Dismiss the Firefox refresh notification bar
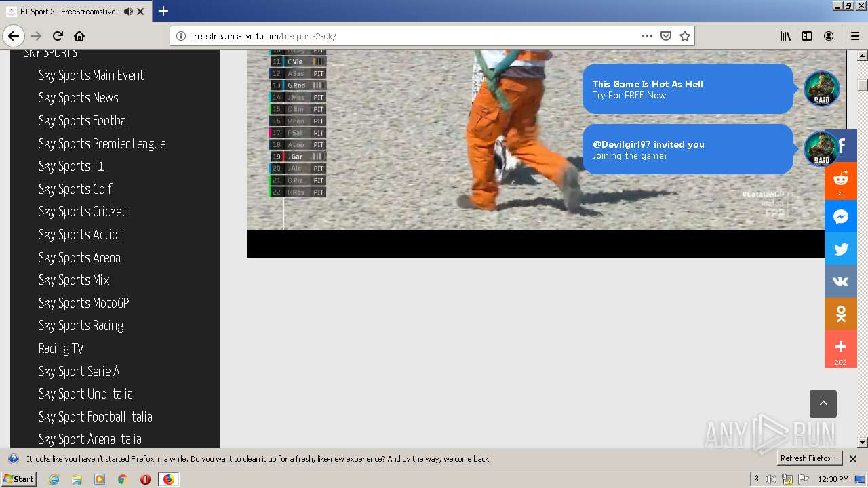Screen dimensions: 868x488 [x=853, y=459]
